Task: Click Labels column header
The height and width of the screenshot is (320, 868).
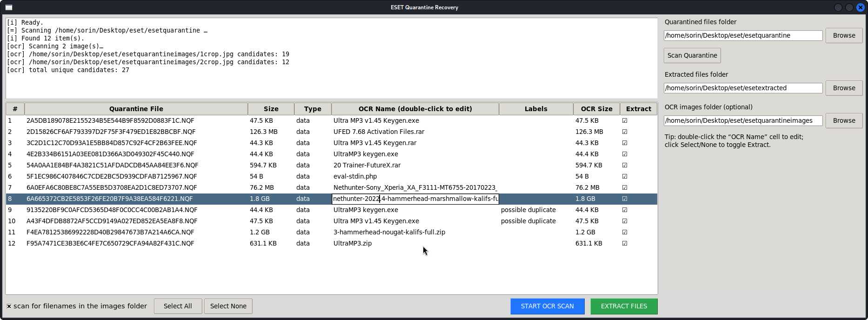Action: point(536,109)
